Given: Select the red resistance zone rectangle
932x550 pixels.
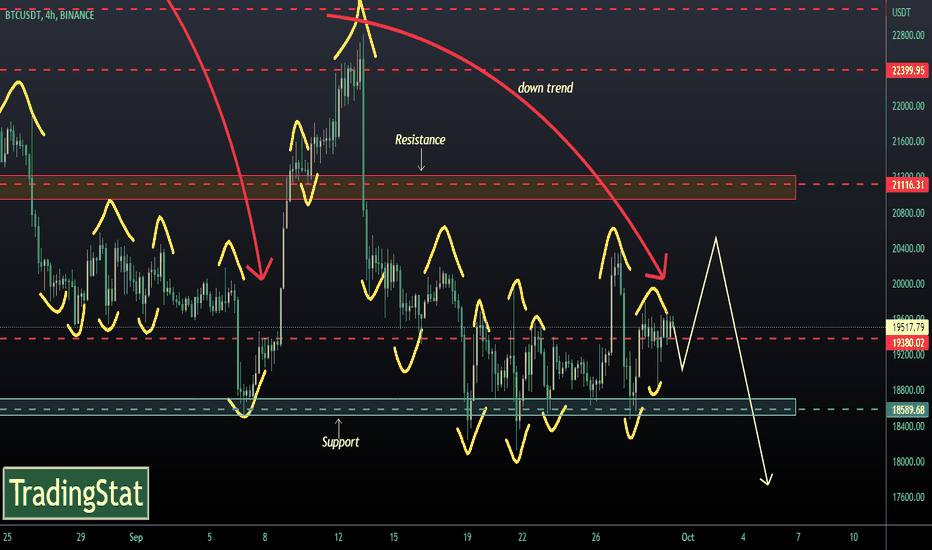Looking at the screenshot, I should click(x=398, y=187).
